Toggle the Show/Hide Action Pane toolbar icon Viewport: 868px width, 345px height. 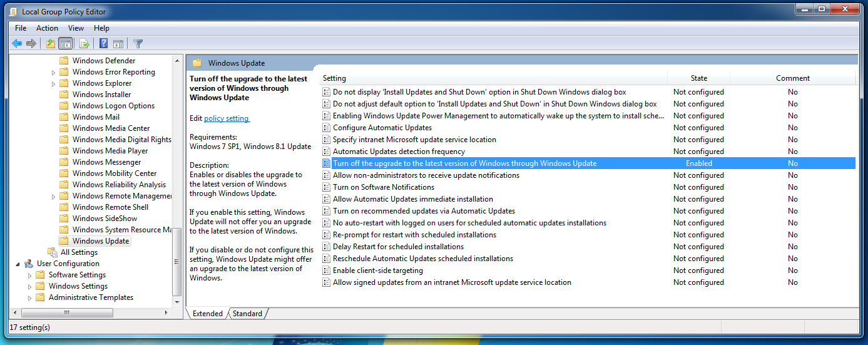(x=118, y=44)
